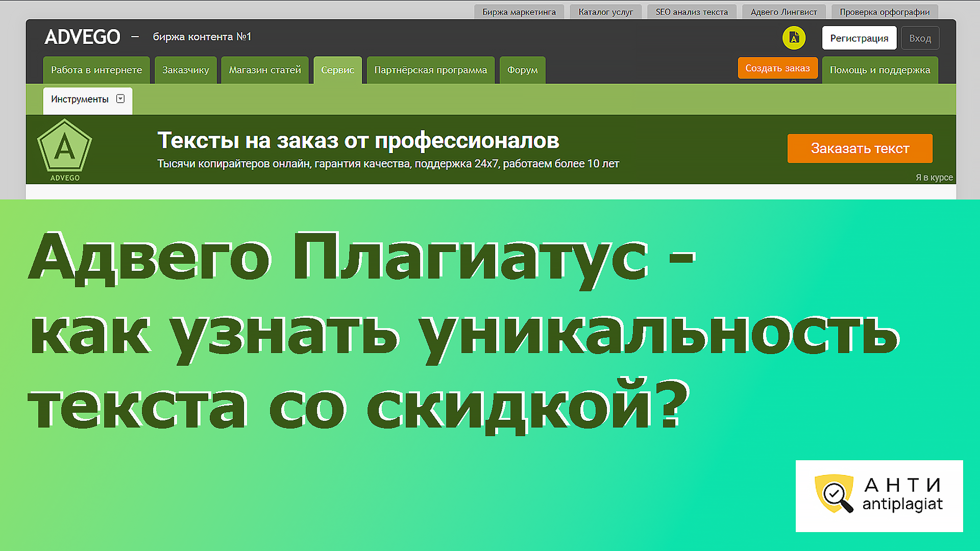Click the yellow Advego Plagiatus round icon

(x=794, y=38)
